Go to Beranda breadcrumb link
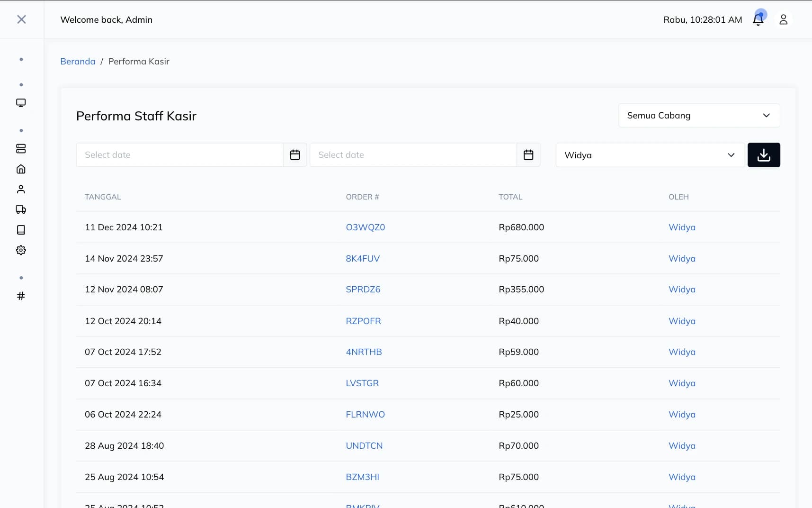The height and width of the screenshot is (508, 812). pos(78,62)
